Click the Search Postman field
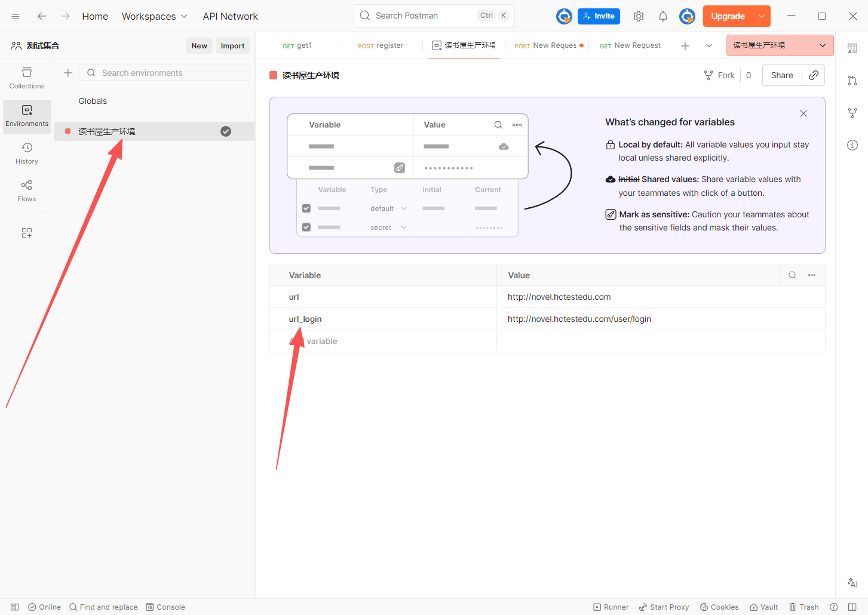 click(434, 16)
